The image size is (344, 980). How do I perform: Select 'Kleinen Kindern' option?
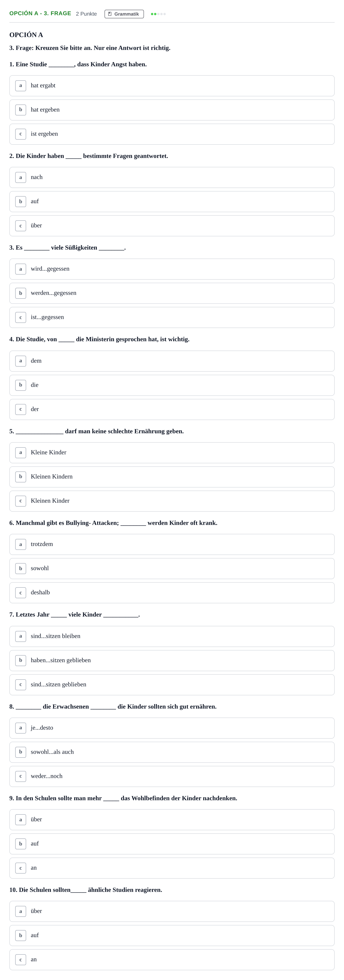pyautogui.click(x=172, y=477)
